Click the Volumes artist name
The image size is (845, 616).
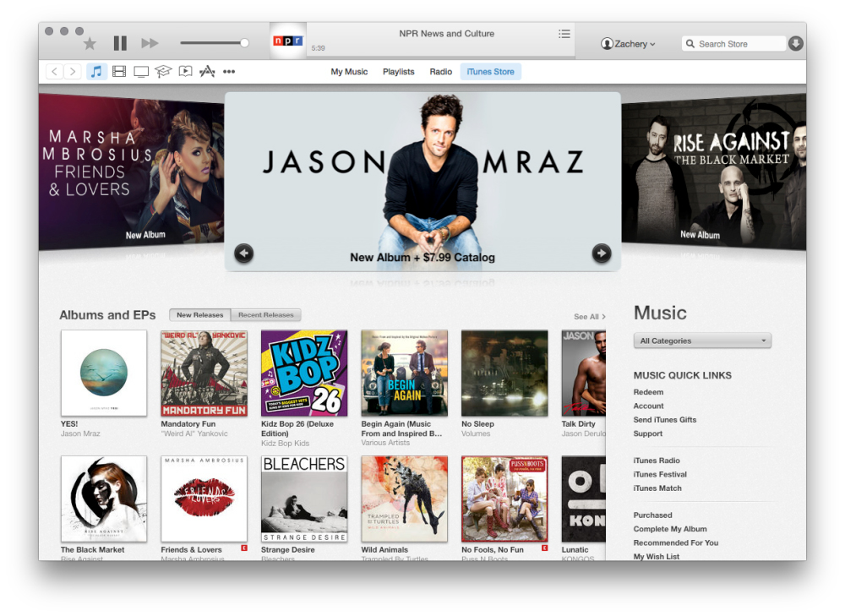[476, 433]
